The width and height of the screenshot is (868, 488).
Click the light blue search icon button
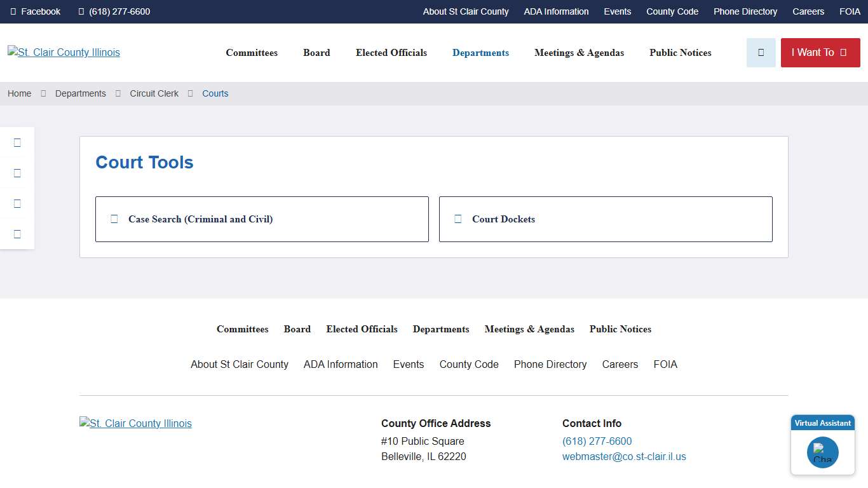pos(761,53)
